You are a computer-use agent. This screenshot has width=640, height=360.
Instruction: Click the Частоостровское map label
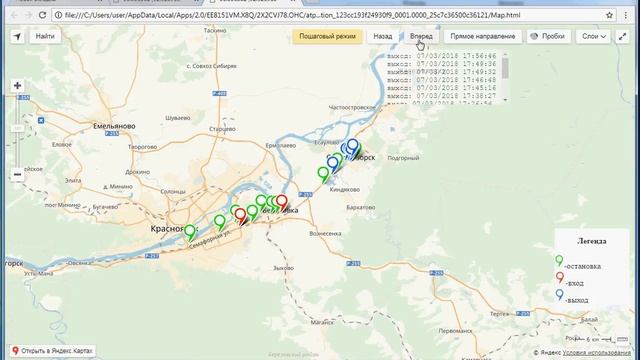click(352, 107)
